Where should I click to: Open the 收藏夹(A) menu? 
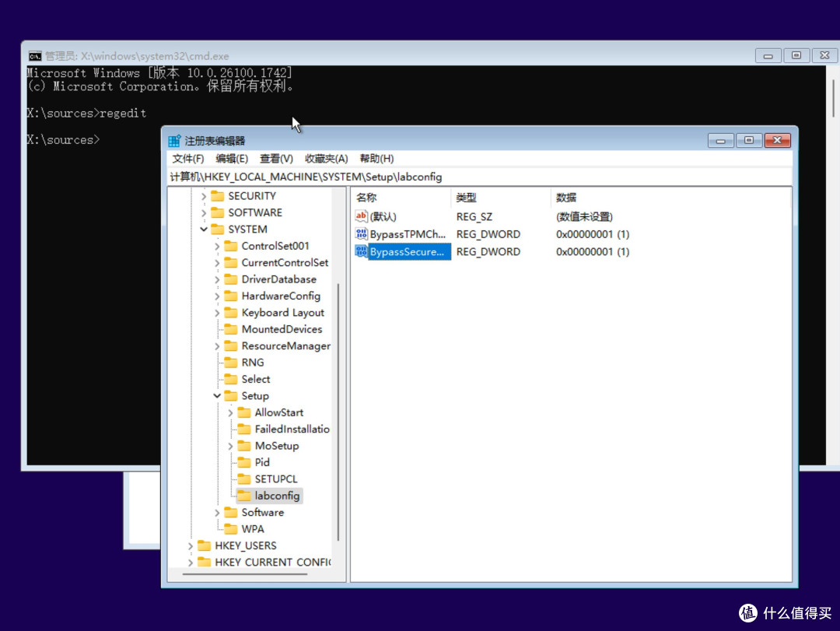[326, 159]
